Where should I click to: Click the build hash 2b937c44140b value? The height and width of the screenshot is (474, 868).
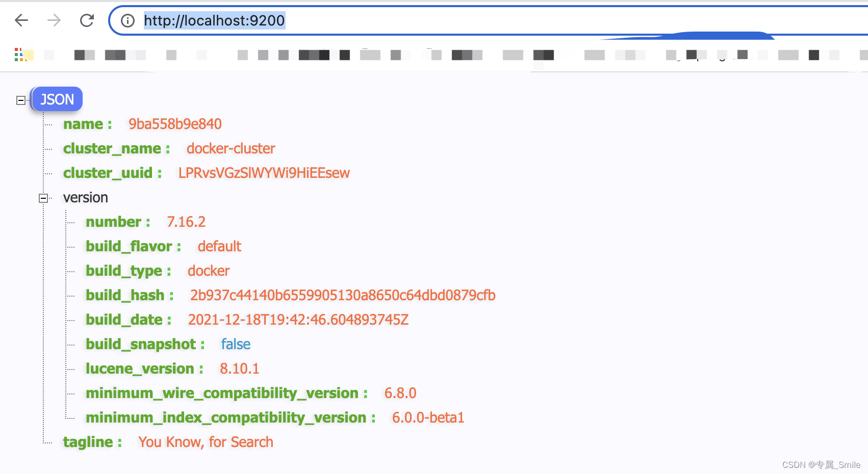coord(343,296)
